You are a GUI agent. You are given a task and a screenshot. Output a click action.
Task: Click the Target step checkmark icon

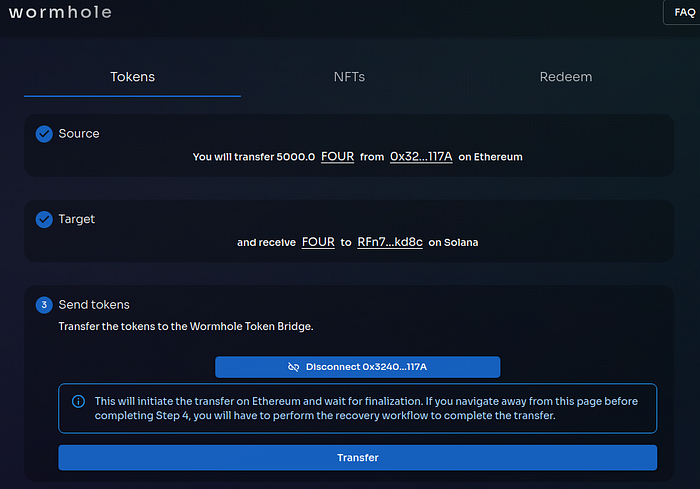click(44, 219)
